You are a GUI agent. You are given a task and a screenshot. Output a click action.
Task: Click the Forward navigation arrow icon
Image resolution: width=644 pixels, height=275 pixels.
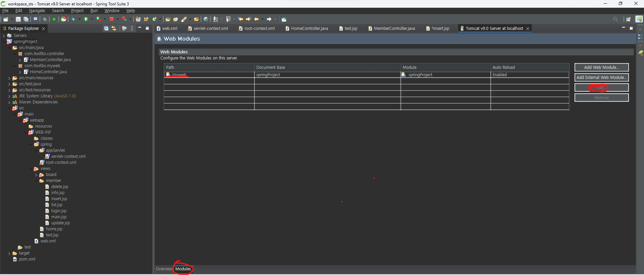[269, 19]
